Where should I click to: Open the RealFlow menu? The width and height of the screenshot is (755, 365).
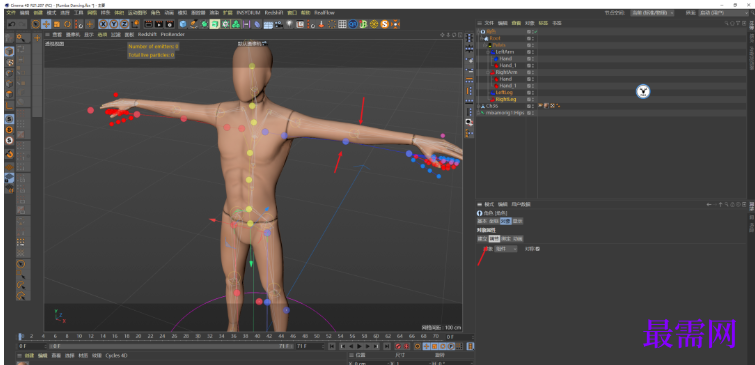click(324, 13)
